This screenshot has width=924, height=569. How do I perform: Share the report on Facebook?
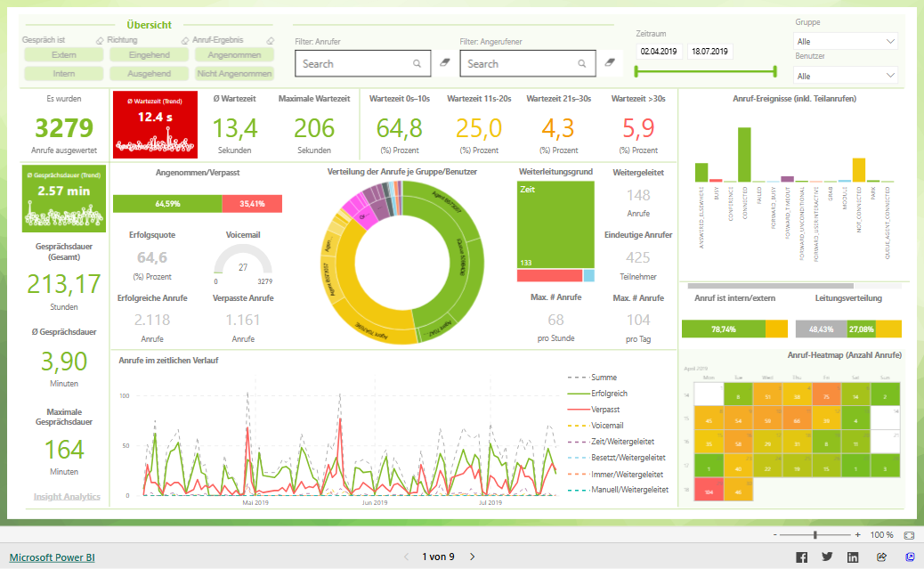(x=801, y=557)
